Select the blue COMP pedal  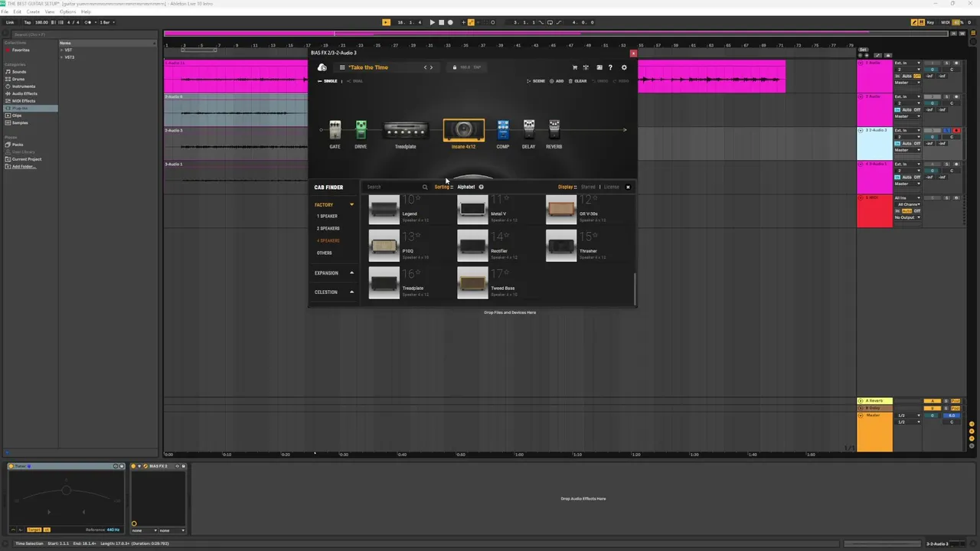pos(503,129)
